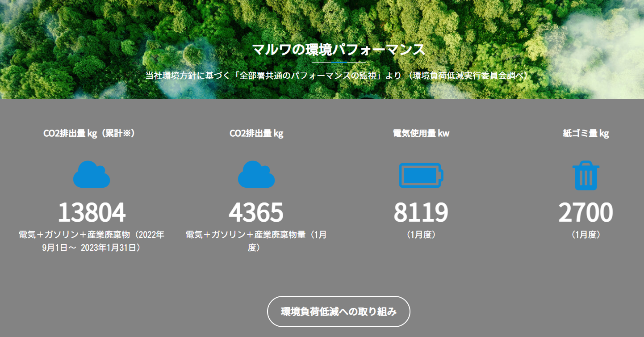644x337 pixels.
Task: Click the caption 電気＋ガソリン＋産業廃棄物量（1月度）
Action: point(256,241)
